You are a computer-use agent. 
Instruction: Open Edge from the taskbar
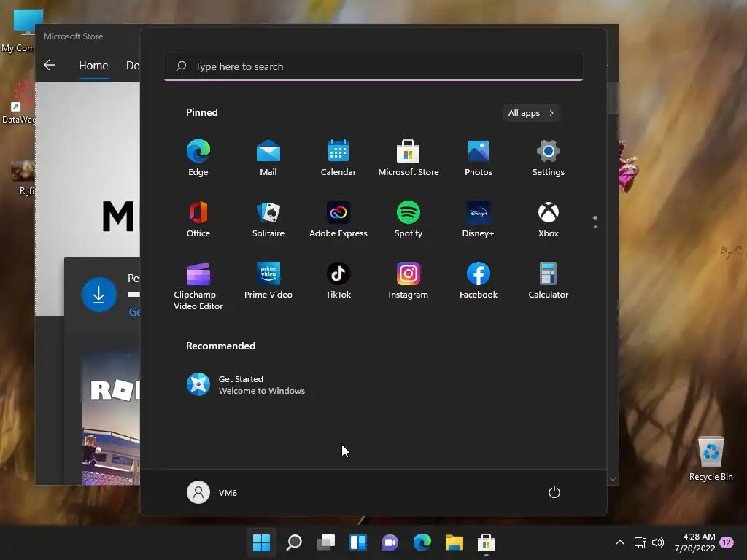click(x=422, y=542)
